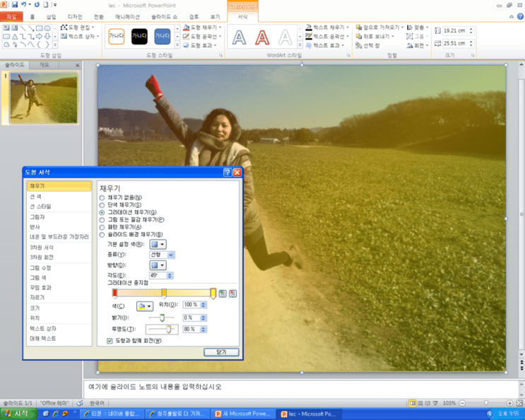
Task: Click the add gradient stop icon
Action: pyautogui.click(x=223, y=293)
